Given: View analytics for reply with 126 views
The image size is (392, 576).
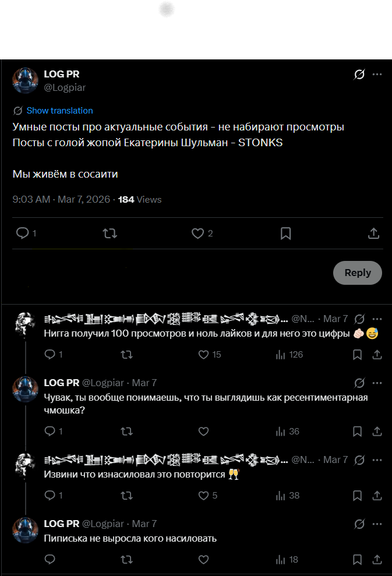Looking at the screenshot, I should [280, 354].
